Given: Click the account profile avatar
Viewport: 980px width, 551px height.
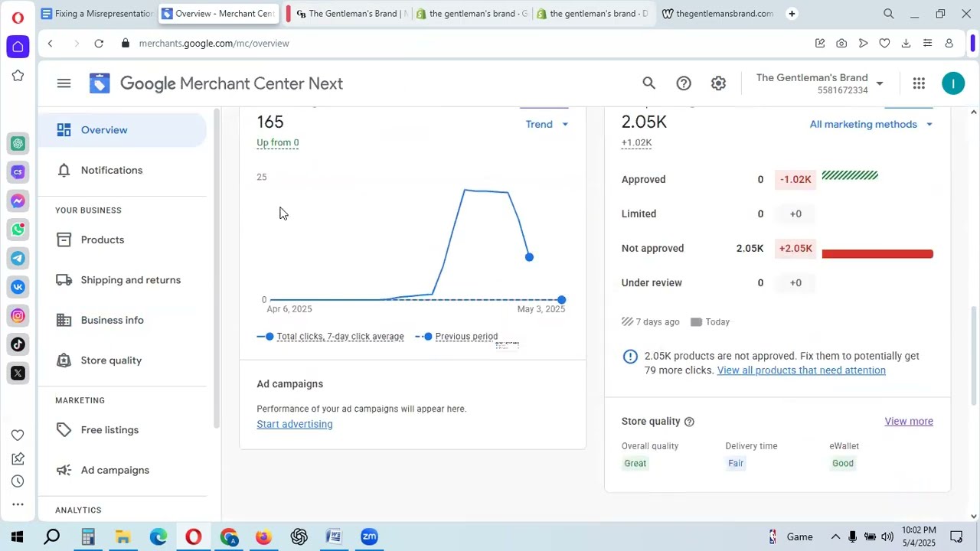Looking at the screenshot, I should pyautogui.click(x=953, y=83).
